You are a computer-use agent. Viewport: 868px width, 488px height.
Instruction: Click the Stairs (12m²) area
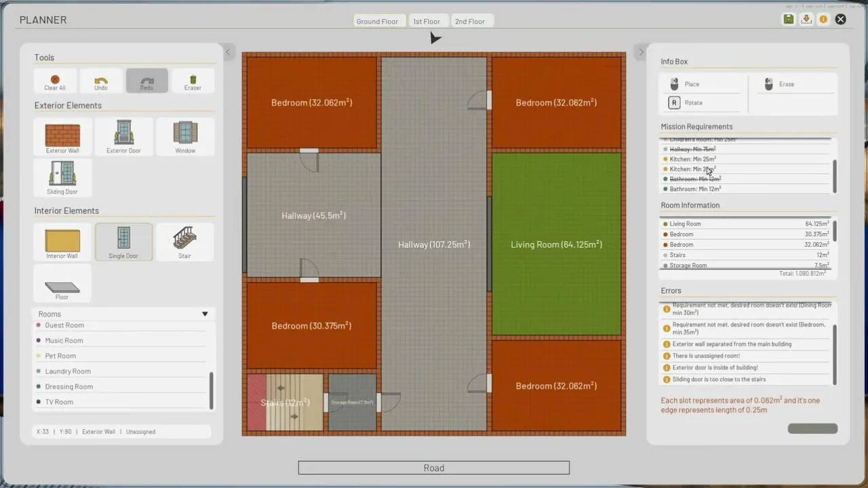[x=285, y=403]
